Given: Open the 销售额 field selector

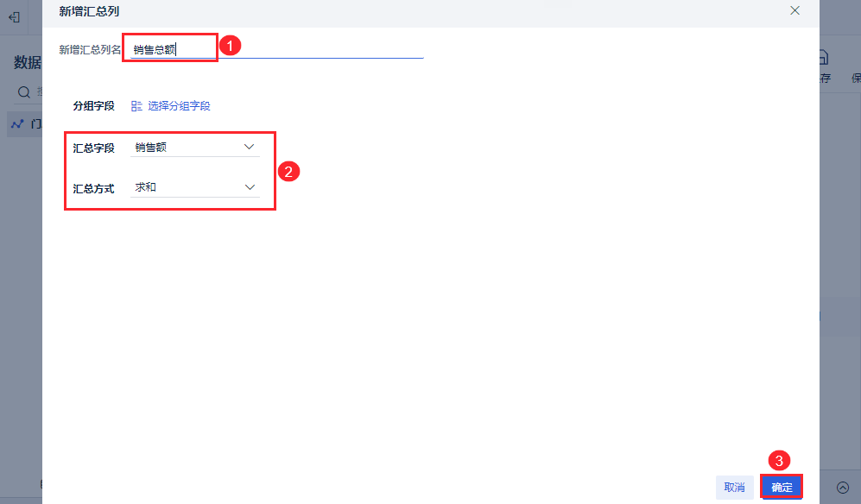Looking at the screenshot, I should 195,147.
